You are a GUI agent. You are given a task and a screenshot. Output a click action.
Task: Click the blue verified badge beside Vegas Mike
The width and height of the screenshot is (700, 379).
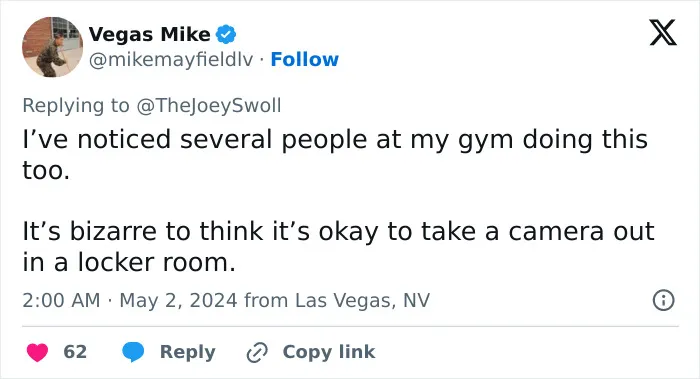226,34
